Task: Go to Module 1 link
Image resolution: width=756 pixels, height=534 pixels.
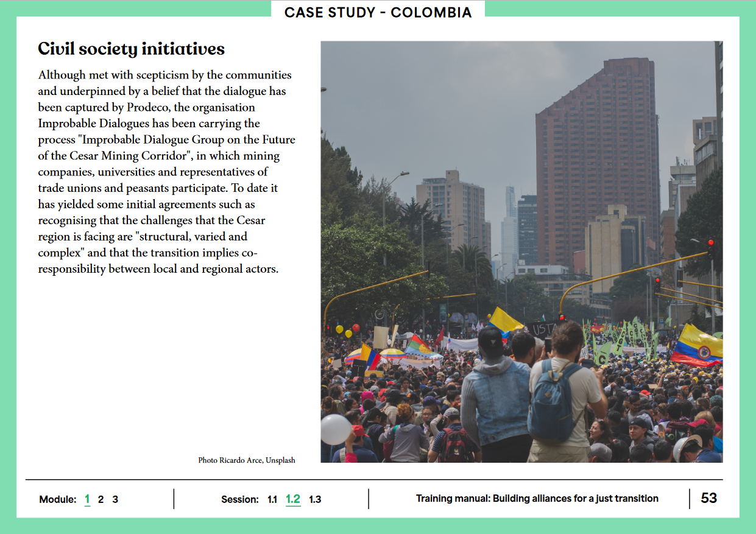Action: coord(87,499)
